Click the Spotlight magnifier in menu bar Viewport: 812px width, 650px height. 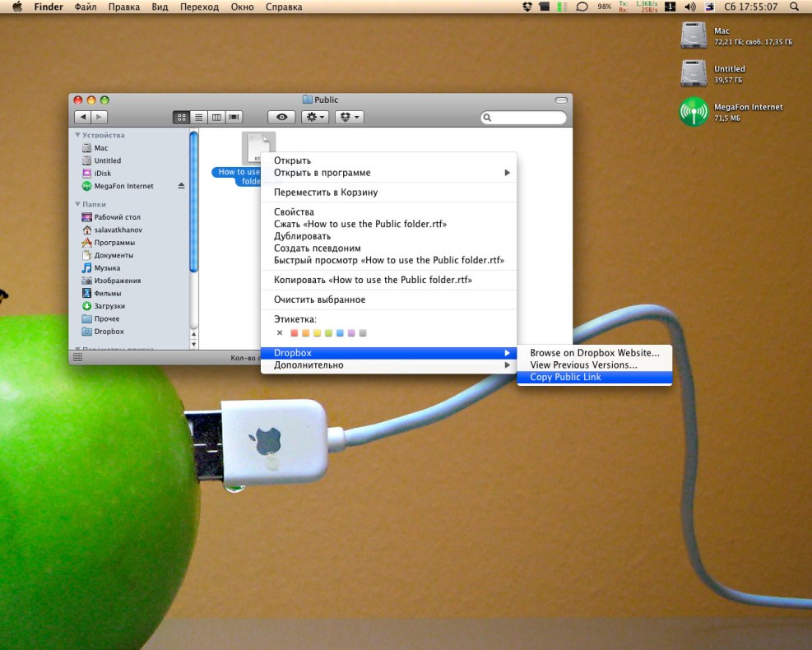pos(794,7)
